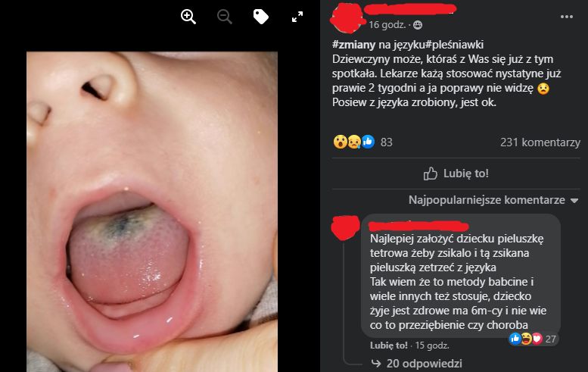
Task: Like the post with Lubię to! button
Action: (456, 173)
